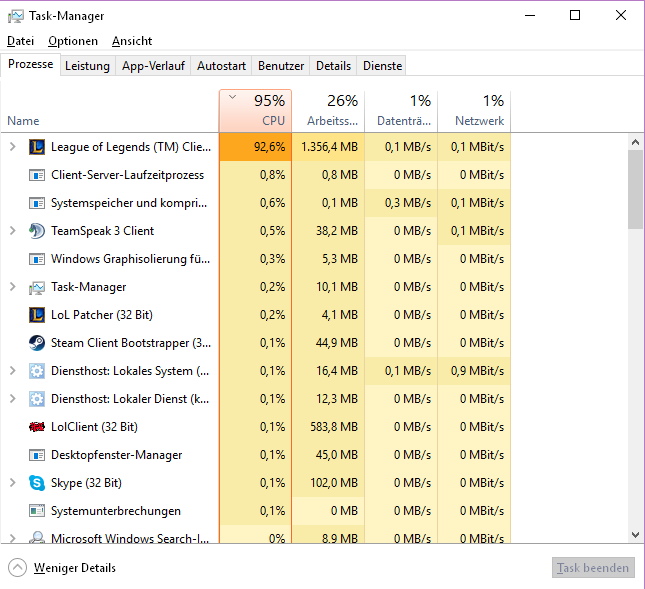The image size is (645, 589).
Task: Click the Task-Manager title bar icon
Action: (16, 16)
